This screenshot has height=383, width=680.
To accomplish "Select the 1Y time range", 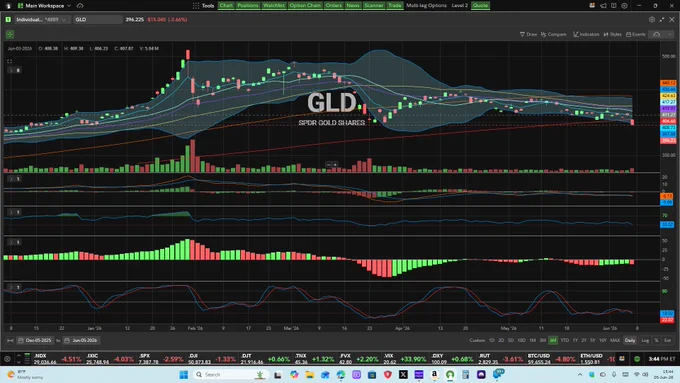I will tap(575, 340).
